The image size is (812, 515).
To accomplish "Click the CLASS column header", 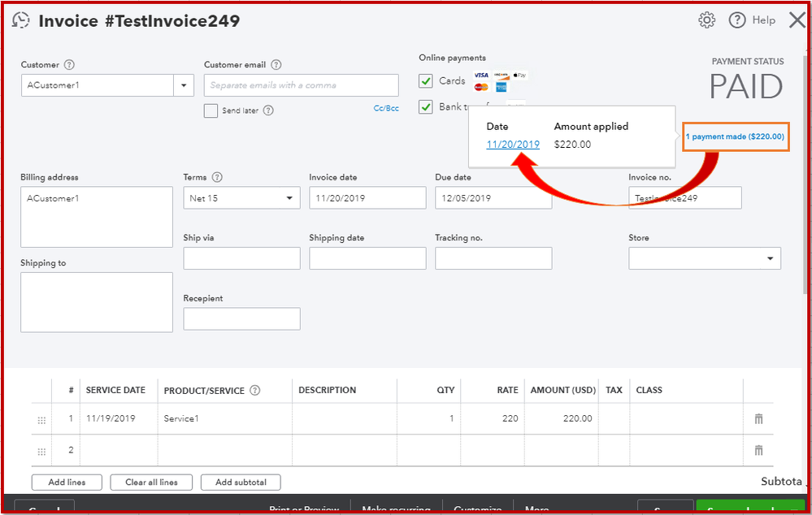I will pos(649,390).
